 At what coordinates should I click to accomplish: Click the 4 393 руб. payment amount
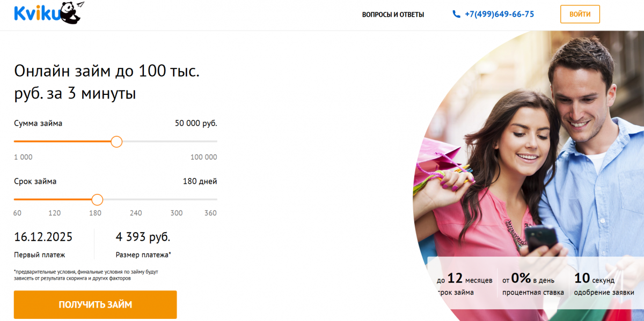coord(143,237)
